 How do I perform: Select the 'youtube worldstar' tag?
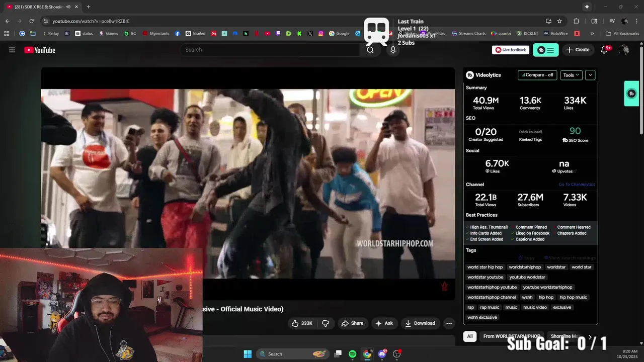pyautogui.click(x=527, y=277)
